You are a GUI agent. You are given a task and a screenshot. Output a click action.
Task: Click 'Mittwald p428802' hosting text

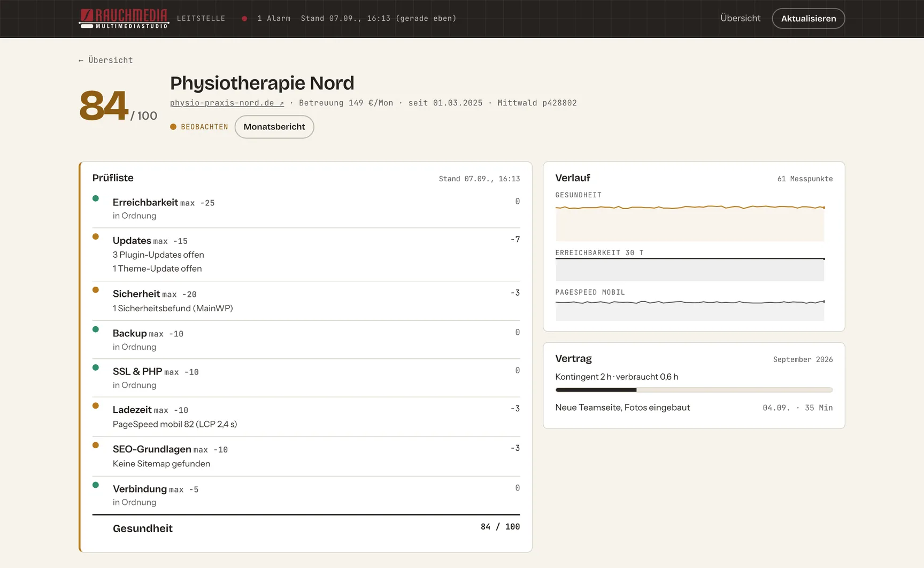pyautogui.click(x=537, y=103)
